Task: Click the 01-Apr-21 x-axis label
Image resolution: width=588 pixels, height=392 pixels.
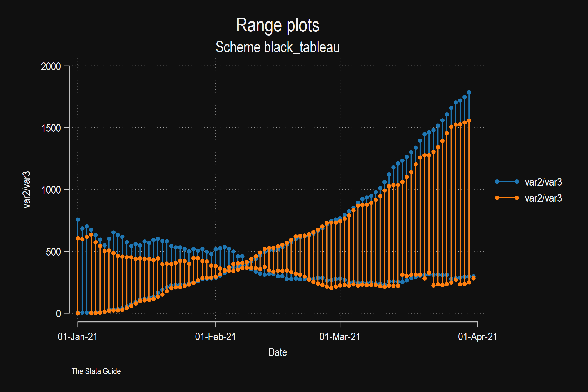Action: pyautogui.click(x=477, y=337)
